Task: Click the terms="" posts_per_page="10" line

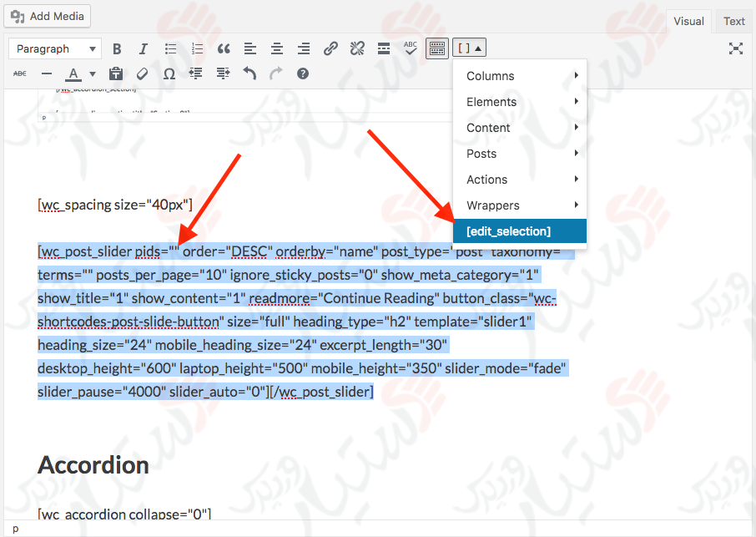Action: pyautogui.click(x=289, y=275)
